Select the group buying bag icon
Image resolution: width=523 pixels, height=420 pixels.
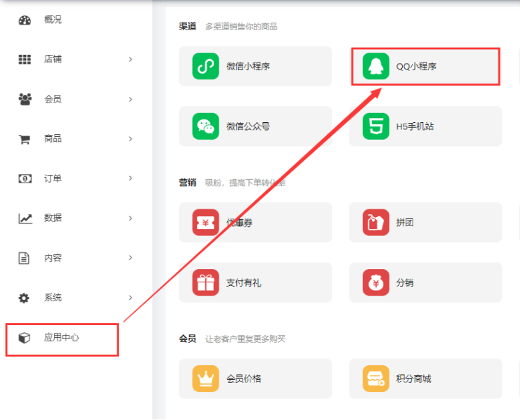376,223
